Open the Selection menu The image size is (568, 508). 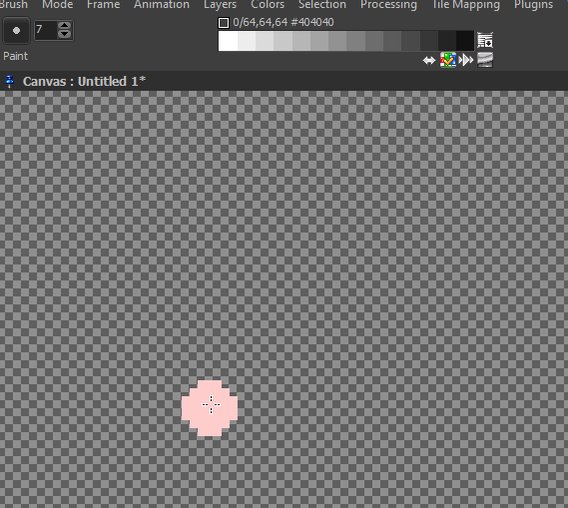pyautogui.click(x=322, y=4)
